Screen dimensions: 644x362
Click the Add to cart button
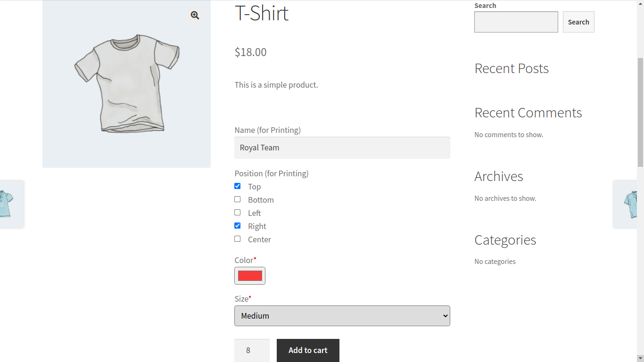[x=308, y=350]
